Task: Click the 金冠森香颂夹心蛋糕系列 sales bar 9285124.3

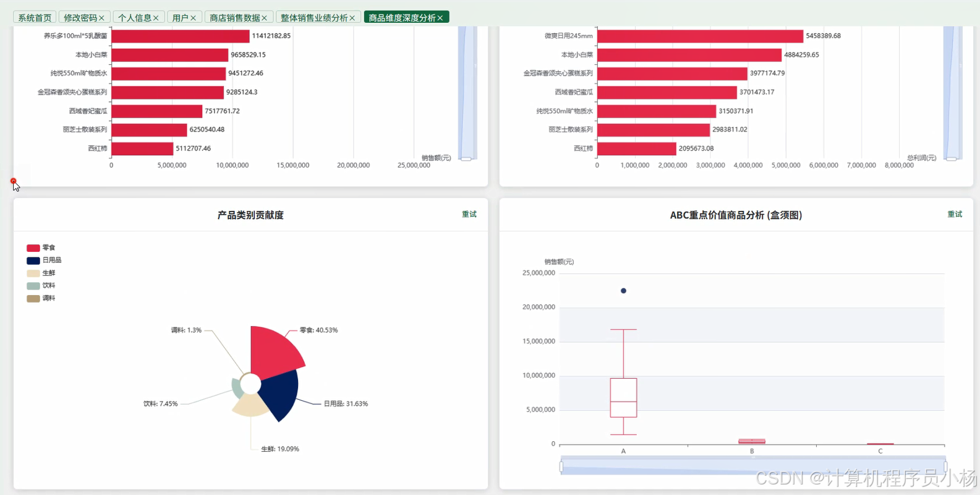Action: click(x=168, y=92)
